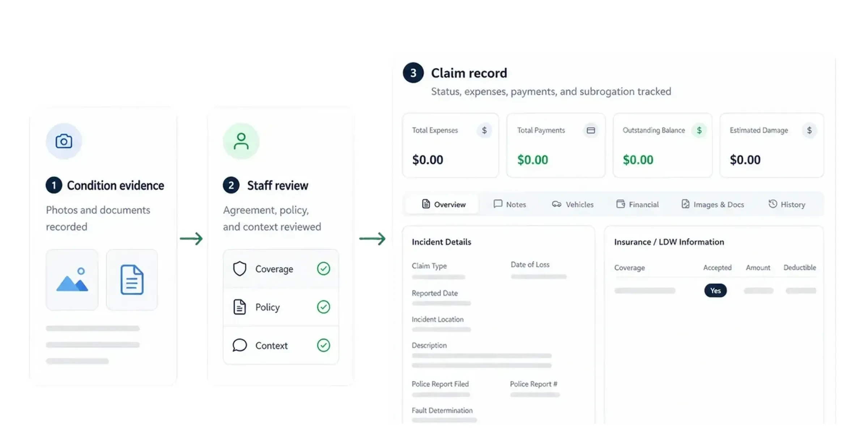This screenshot has width=868, height=434.
Task: Toggle the Policy check mark
Action: (323, 307)
